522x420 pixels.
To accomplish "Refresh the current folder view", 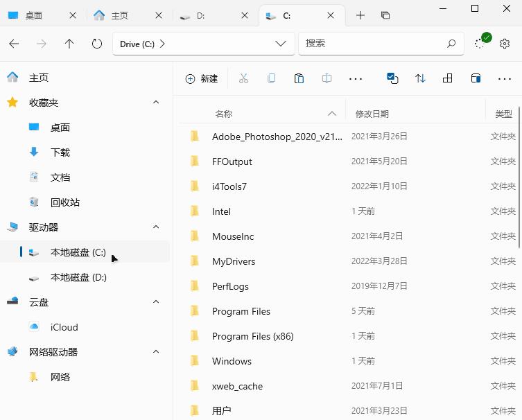I will point(97,44).
